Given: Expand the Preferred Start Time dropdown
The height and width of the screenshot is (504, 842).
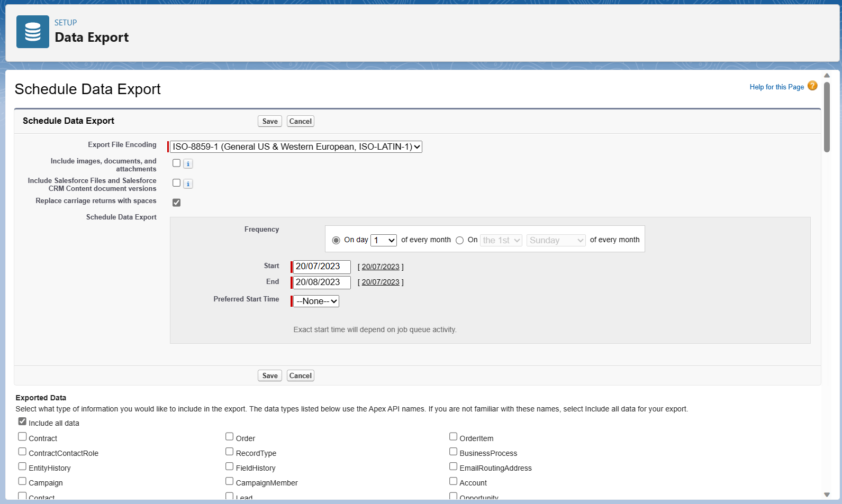Looking at the screenshot, I should tap(316, 301).
